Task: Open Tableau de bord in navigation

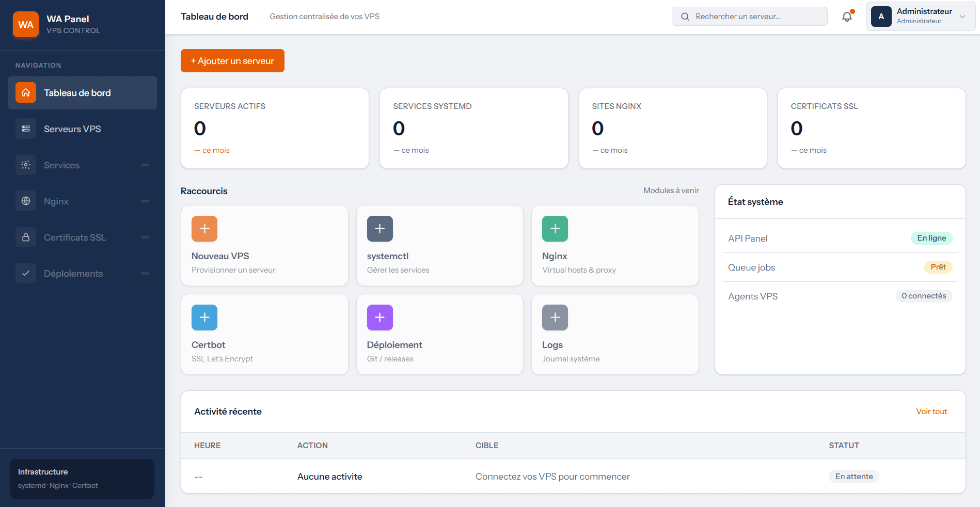Action: [82, 93]
